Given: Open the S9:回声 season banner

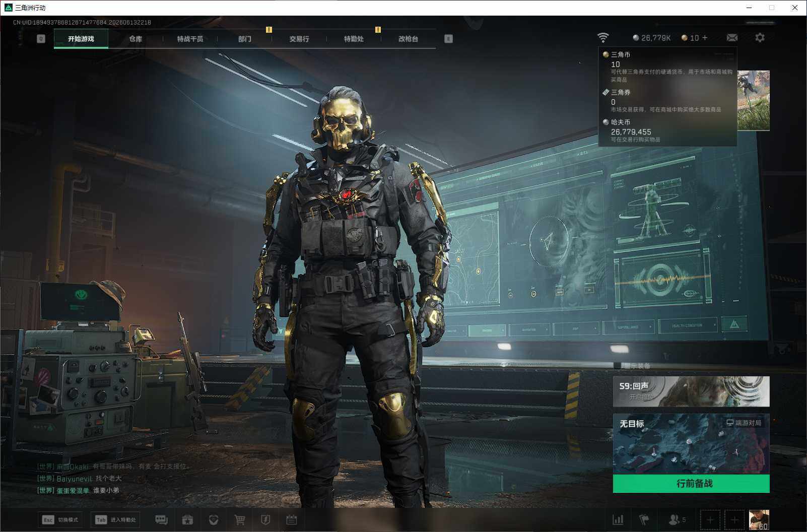Looking at the screenshot, I should pyautogui.click(x=691, y=391).
